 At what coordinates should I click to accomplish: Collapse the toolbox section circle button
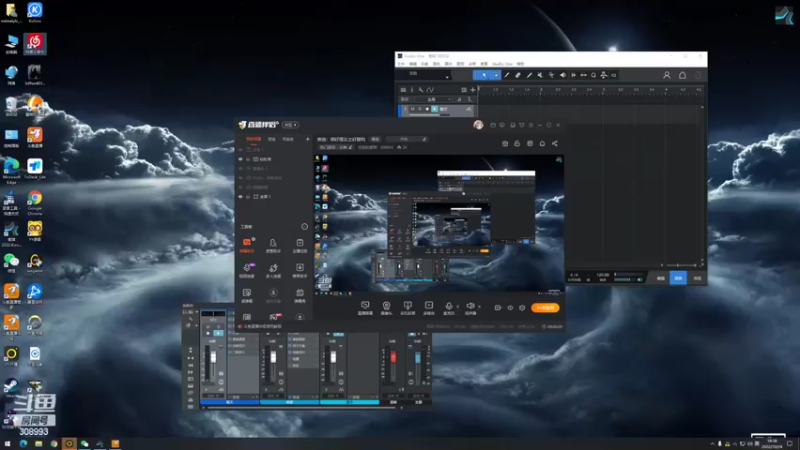305,227
